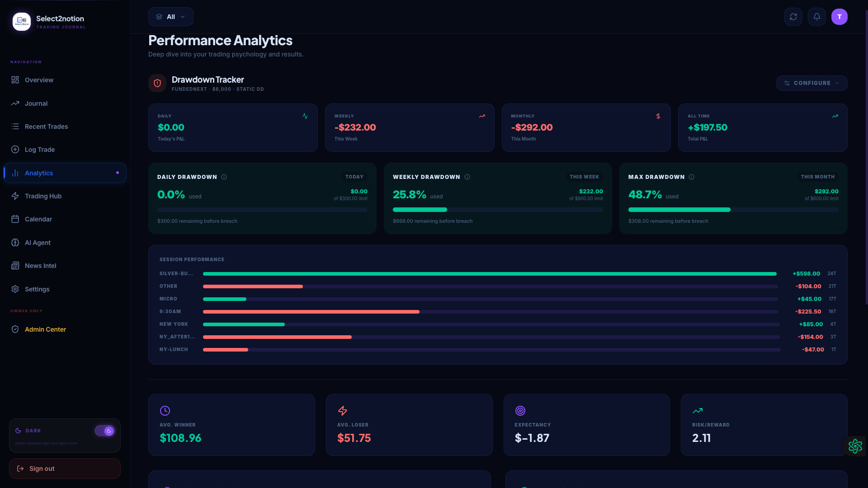Click the Max Drawdown info icon
This screenshot has height=488, width=868.
[691, 177]
